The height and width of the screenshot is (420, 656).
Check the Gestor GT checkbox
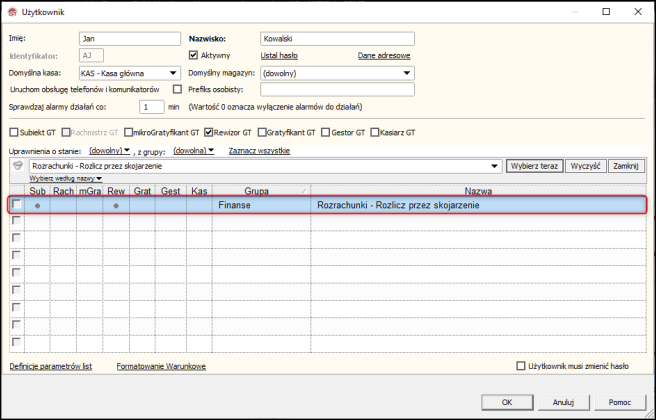point(325,133)
